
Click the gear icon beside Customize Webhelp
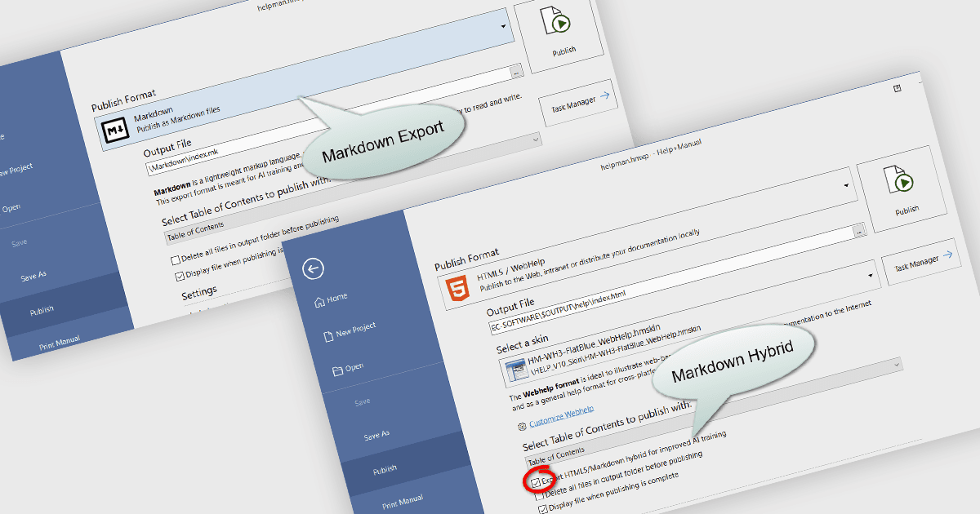click(522, 426)
